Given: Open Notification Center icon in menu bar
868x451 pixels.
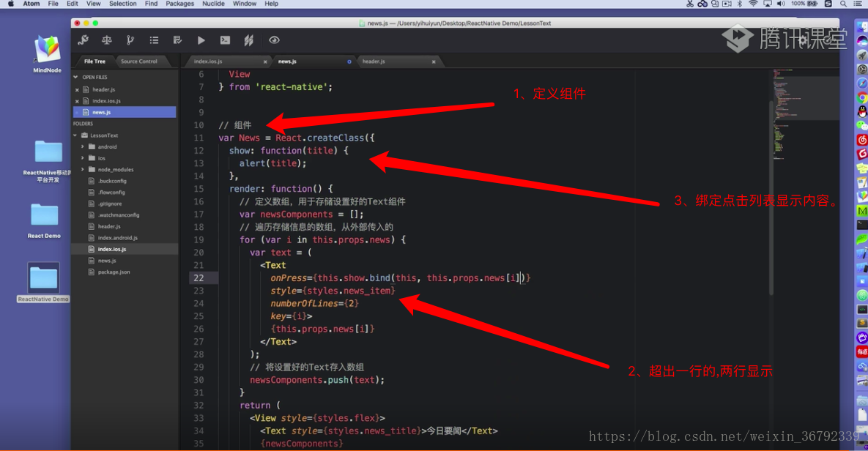Looking at the screenshot, I should [858, 4].
